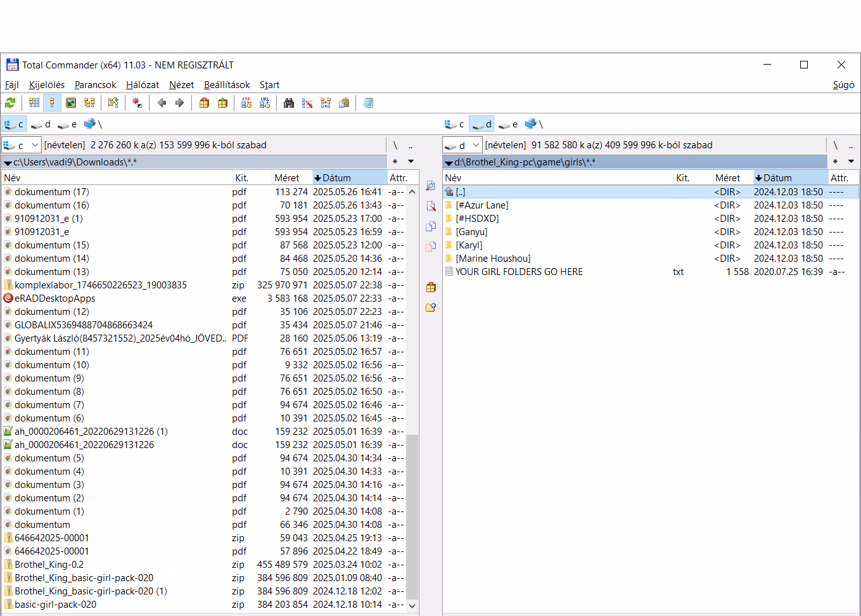Click the Pack files toolbar icon
Viewport: 861px width, 616px height.
pos(204,103)
